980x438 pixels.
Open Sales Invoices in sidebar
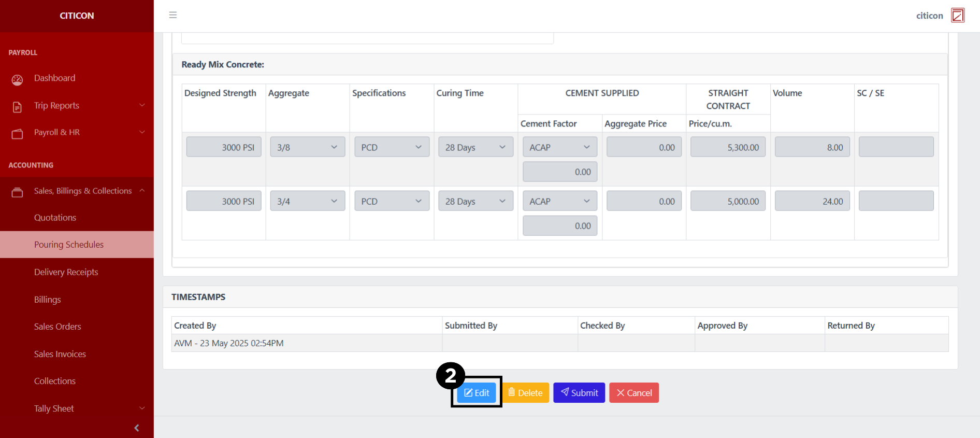click(60, 354)
